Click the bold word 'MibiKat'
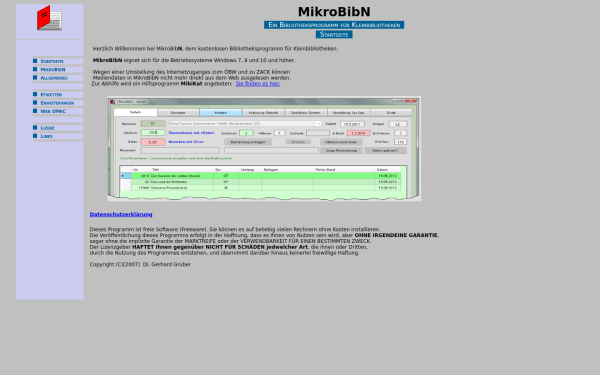The height and width of the screenshot is (375, 600). pos(191,83)
